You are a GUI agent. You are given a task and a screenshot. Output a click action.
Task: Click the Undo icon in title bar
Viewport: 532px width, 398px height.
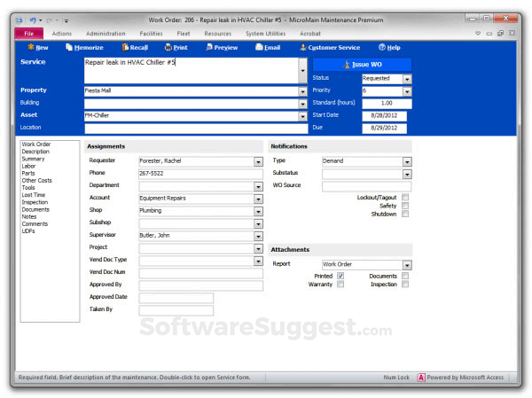click(x=33, y=20)
